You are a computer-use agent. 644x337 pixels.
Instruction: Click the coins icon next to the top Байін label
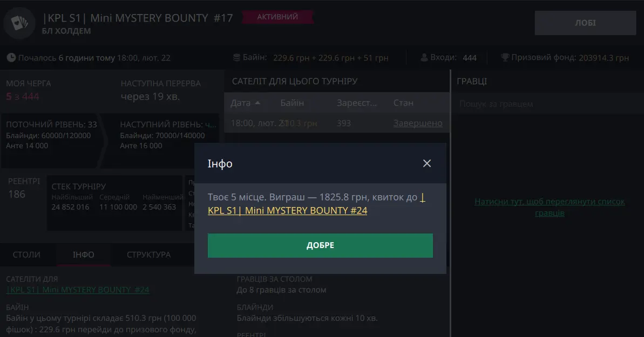click(x=236, y=58)
